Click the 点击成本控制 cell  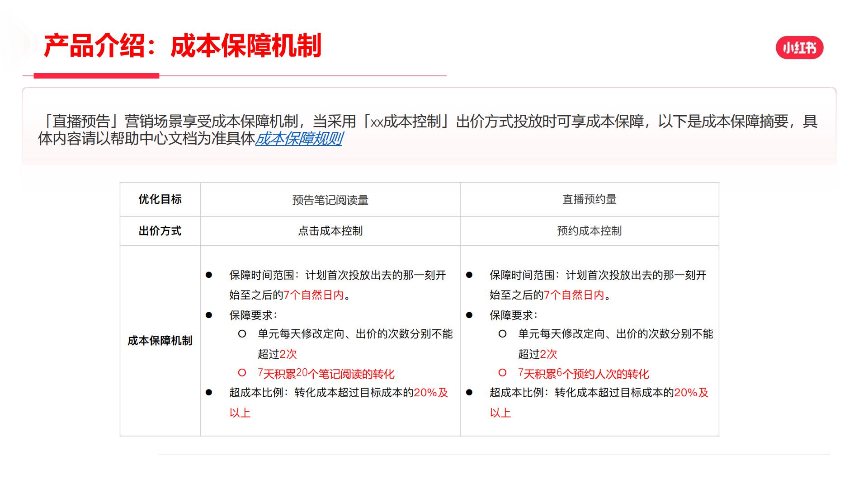pyautogui.click(x=330, y=231)
